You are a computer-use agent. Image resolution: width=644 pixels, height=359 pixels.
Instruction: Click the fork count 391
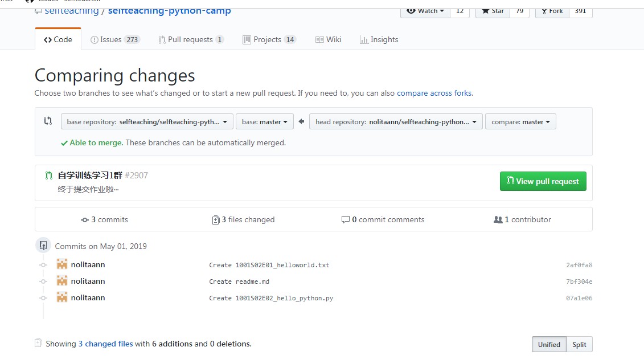tap(580, 11)
